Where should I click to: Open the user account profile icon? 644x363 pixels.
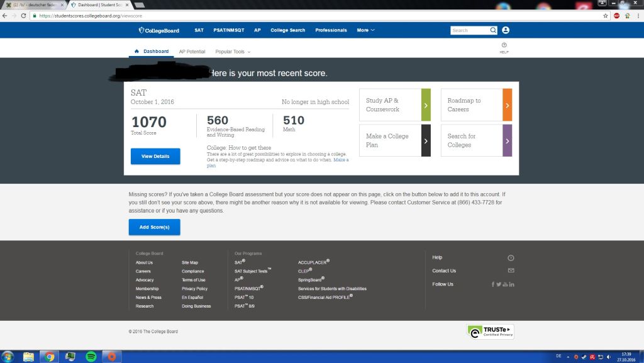[x=506, y=30]
